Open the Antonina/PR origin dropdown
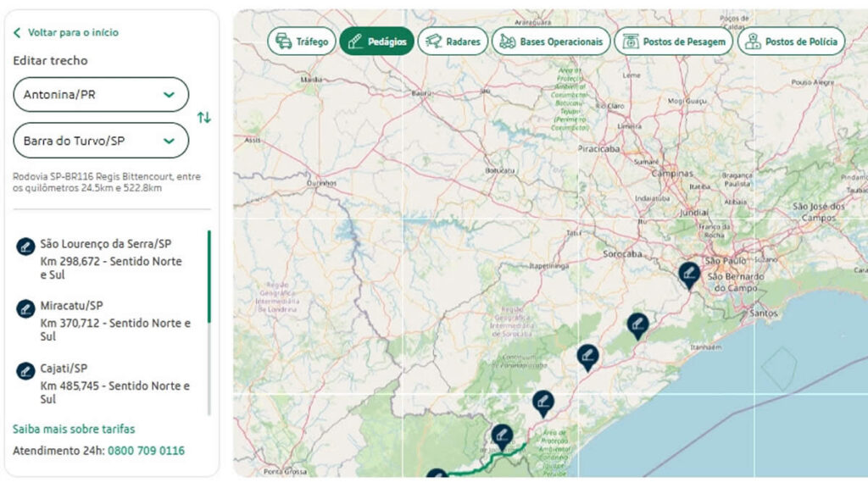The height and width of the screenshot is (488, 868). point(101,95)
